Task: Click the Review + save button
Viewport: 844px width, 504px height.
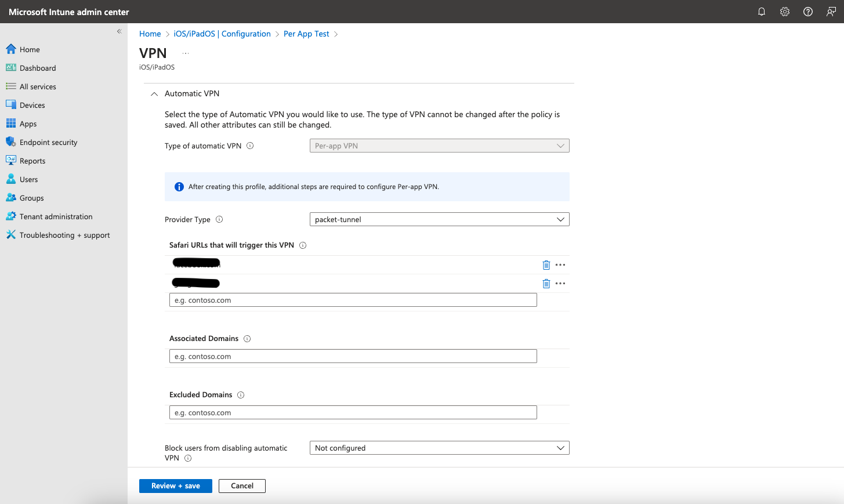Action: pos(175,486)
